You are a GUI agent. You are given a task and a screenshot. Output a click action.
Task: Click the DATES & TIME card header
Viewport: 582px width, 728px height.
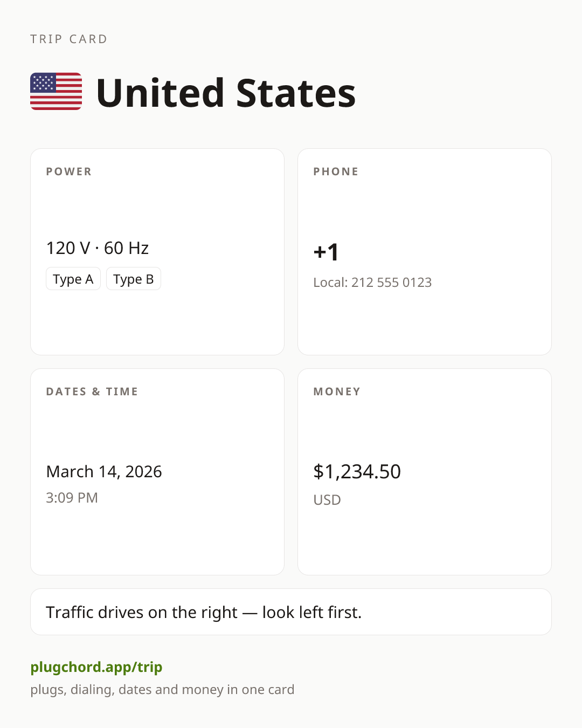click(92, 392)
